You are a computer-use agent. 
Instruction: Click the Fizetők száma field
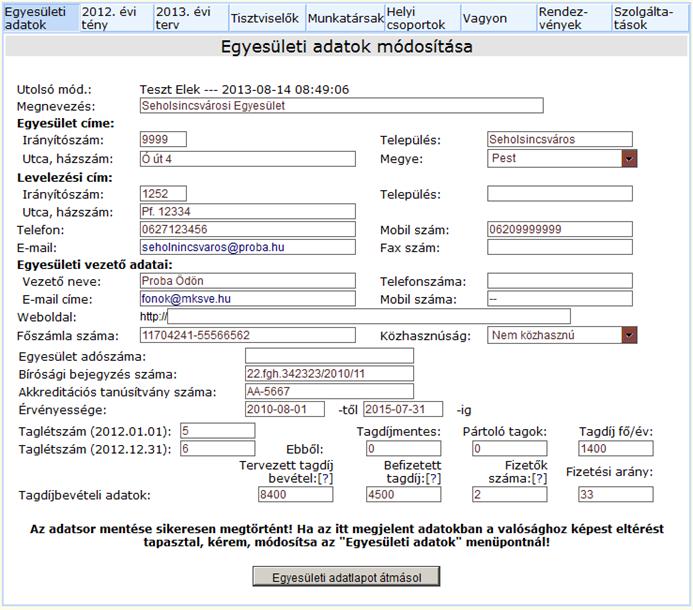pos(510,494)
